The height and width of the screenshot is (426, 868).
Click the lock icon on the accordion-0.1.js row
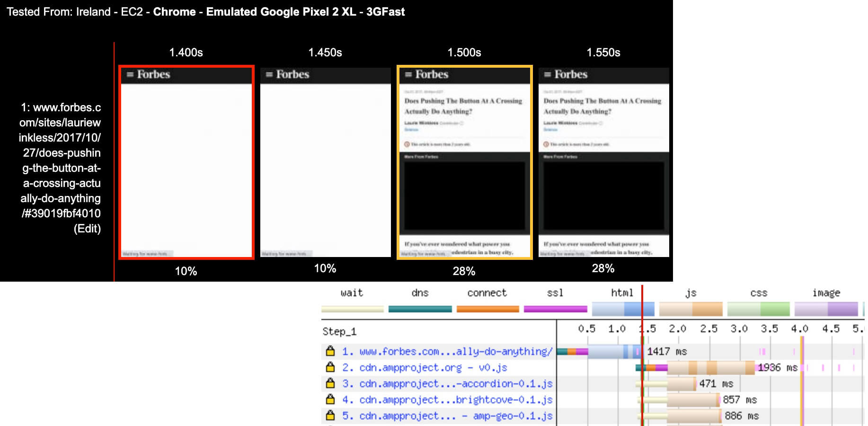pyautogui.click(x=330, y=383)
